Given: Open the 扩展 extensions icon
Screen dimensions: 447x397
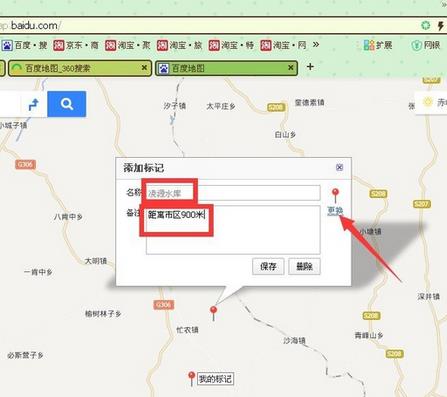Looking at the screenshot, I should coord(378,45).
